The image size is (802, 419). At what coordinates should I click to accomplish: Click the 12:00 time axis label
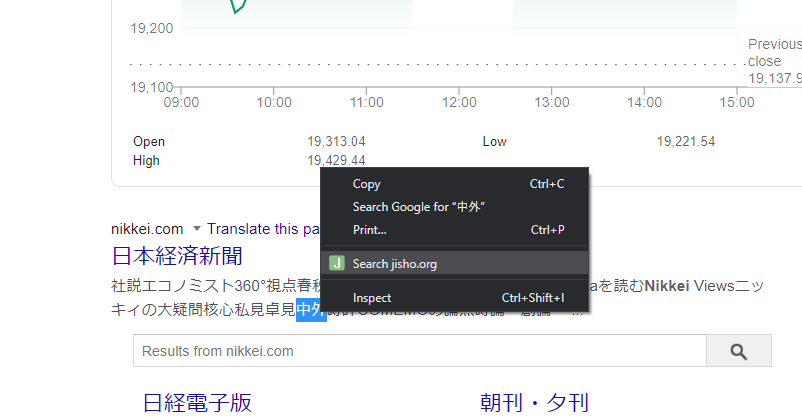coord(459,102)
